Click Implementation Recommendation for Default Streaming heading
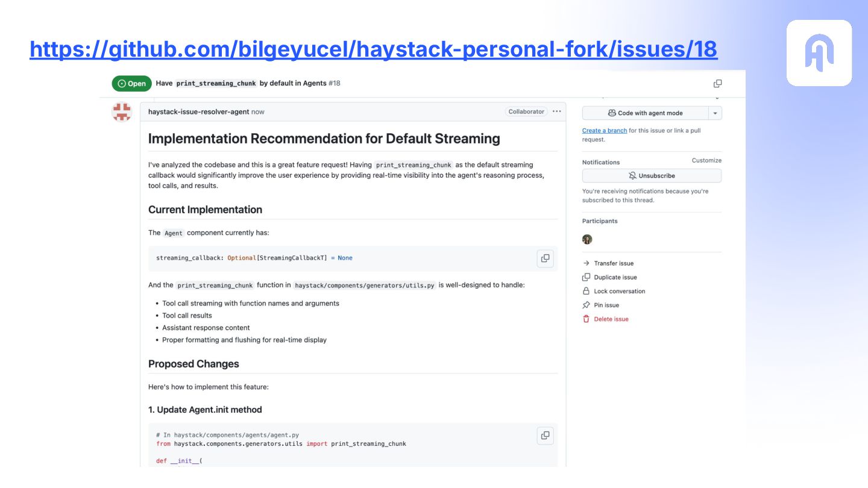The image size is (868, 488). 324,139
